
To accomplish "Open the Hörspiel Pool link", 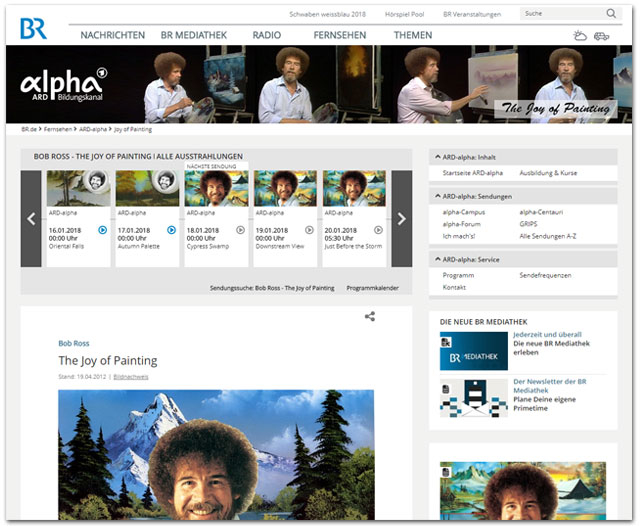I will click(404, 14).
